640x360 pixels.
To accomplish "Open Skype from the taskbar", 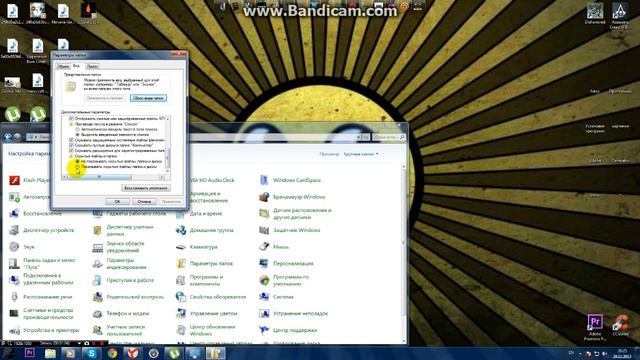I will (91, 353).
